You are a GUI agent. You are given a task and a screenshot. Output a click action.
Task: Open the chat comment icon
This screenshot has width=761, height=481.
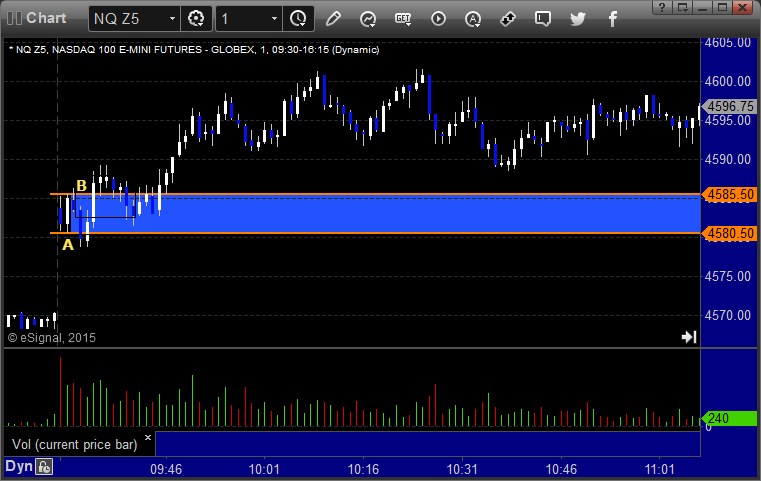[x=543, y=19]
